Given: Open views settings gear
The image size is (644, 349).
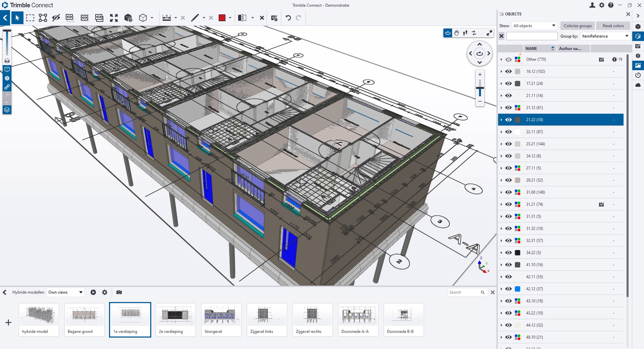Looking at the screenshot, I should click(105, 292).
